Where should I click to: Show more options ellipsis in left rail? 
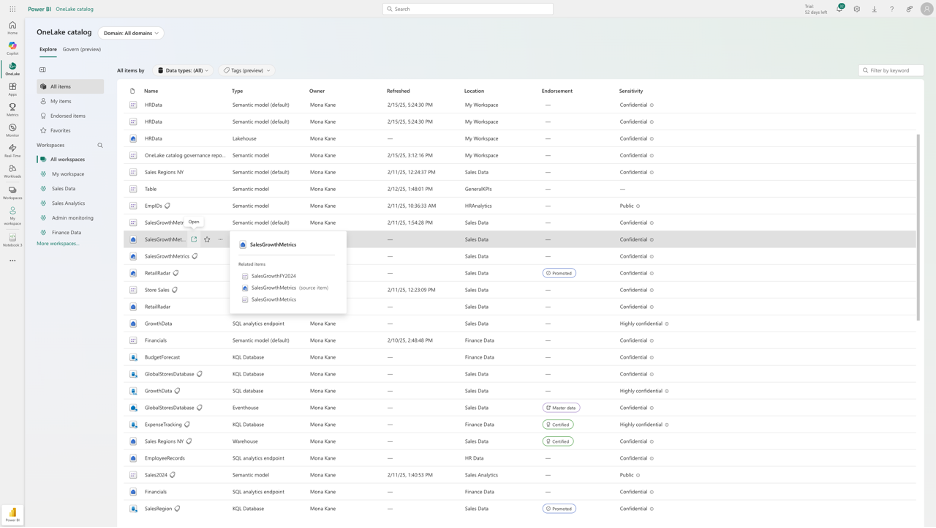(12, 261)
